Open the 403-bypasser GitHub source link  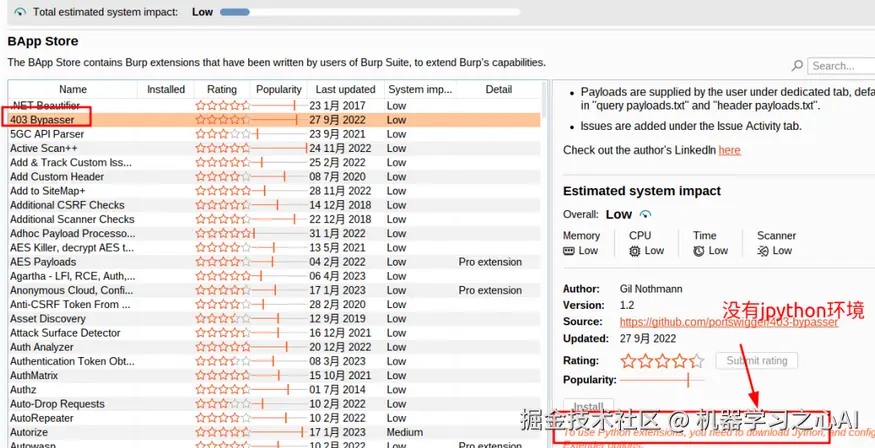tap(729, 322)
